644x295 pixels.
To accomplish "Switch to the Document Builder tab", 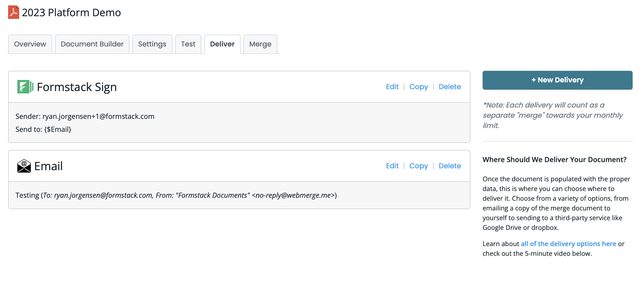I will [x=92, y=44].
